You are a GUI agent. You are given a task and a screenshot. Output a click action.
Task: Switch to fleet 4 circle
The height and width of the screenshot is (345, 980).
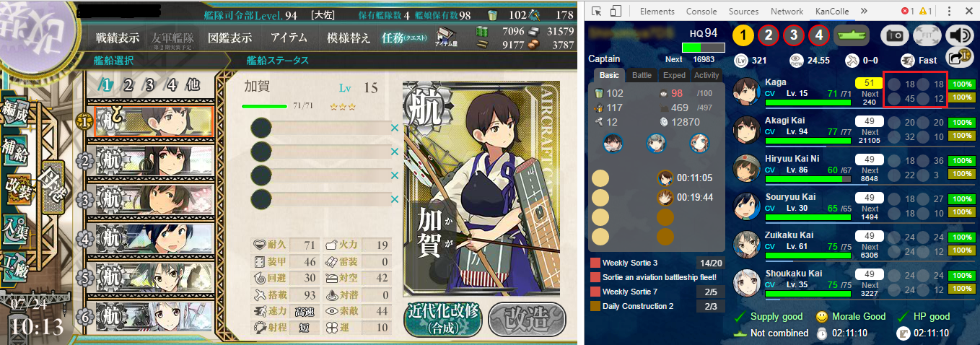[818, 35]
